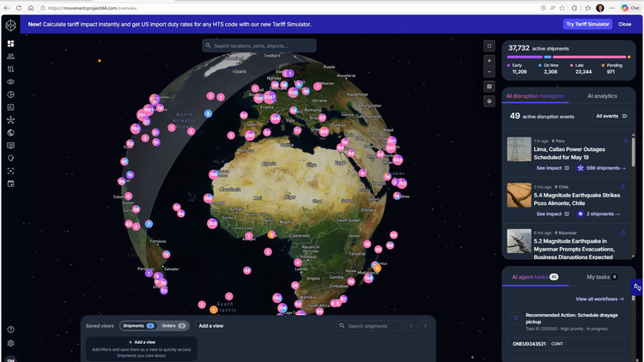Switch to My tasks tab
This screenshot has height=362, width=644.
(602, 277)
